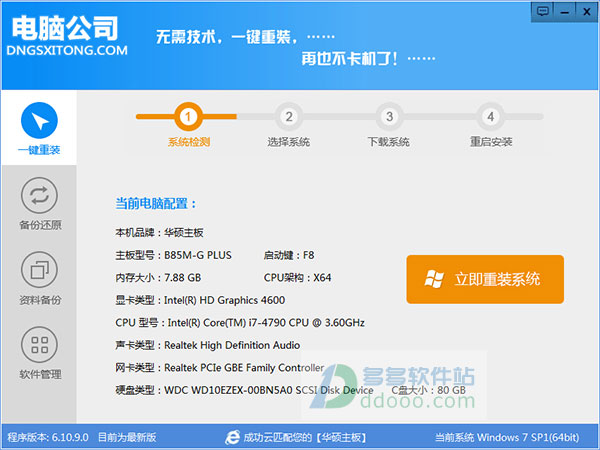
Task: Open the 软件管理 sidebar icon
Action: coord(39,344)
